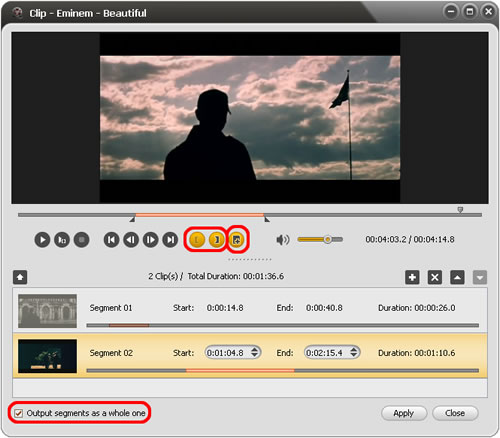The image size is (500, 438).
Task: Step back one frame
Action: (x=131, y=240)
